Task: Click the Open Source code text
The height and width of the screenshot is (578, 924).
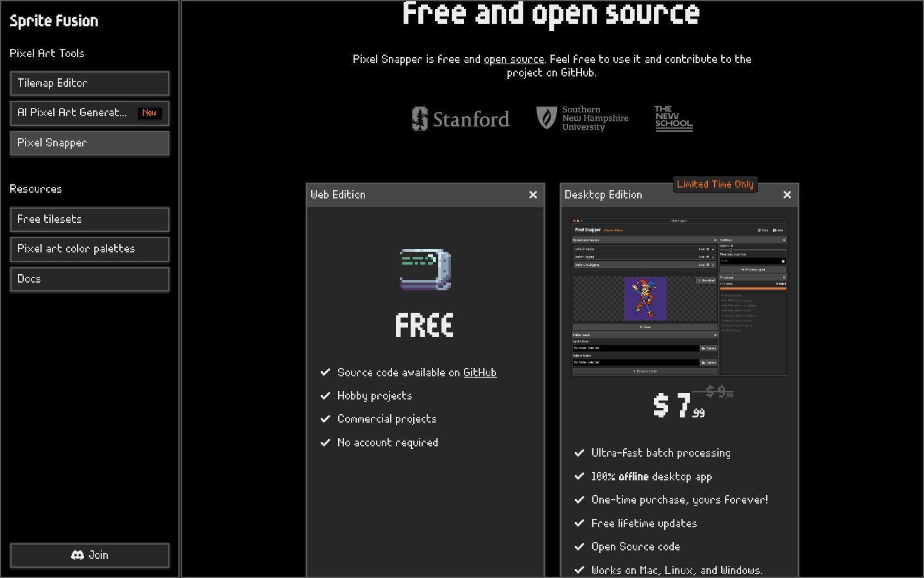Action: click(x=636, y=547)
